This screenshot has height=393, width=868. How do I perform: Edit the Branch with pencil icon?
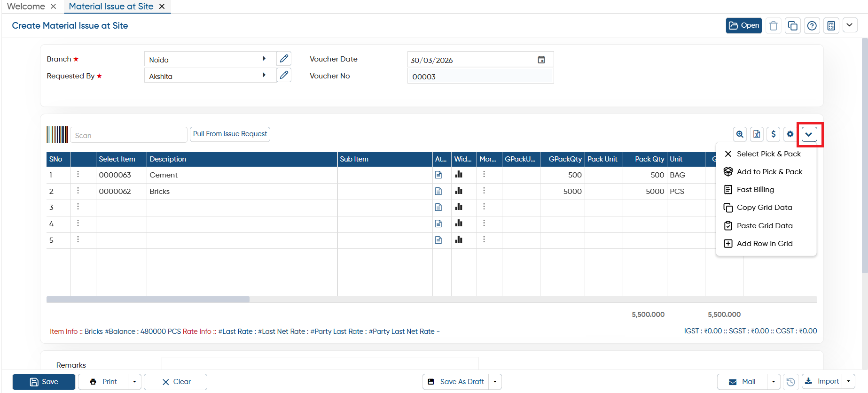(284, 59)
